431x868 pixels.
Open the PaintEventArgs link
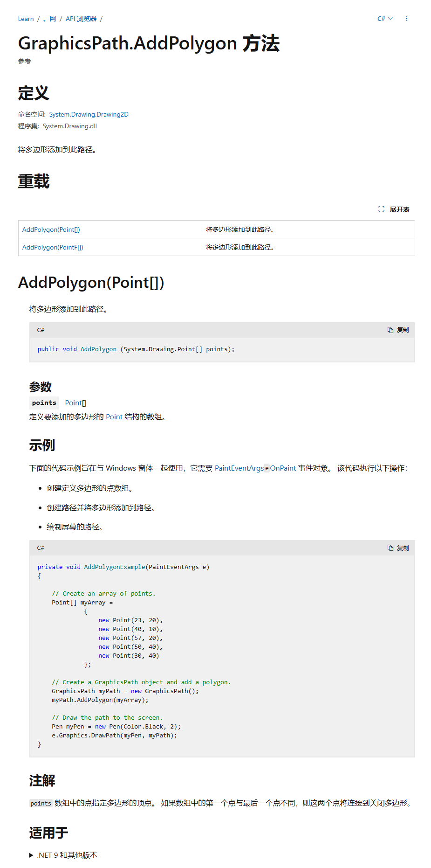[x=239, y=468]
